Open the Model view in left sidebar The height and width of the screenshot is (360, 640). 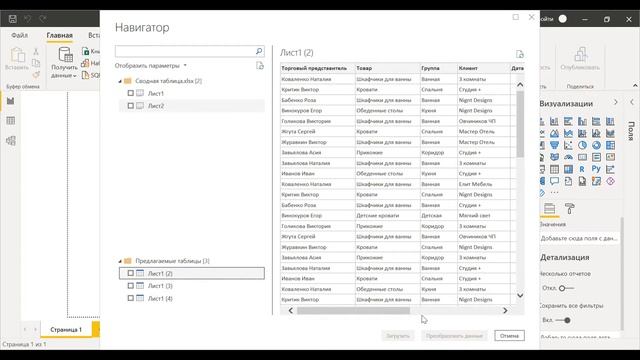[11, 140]
